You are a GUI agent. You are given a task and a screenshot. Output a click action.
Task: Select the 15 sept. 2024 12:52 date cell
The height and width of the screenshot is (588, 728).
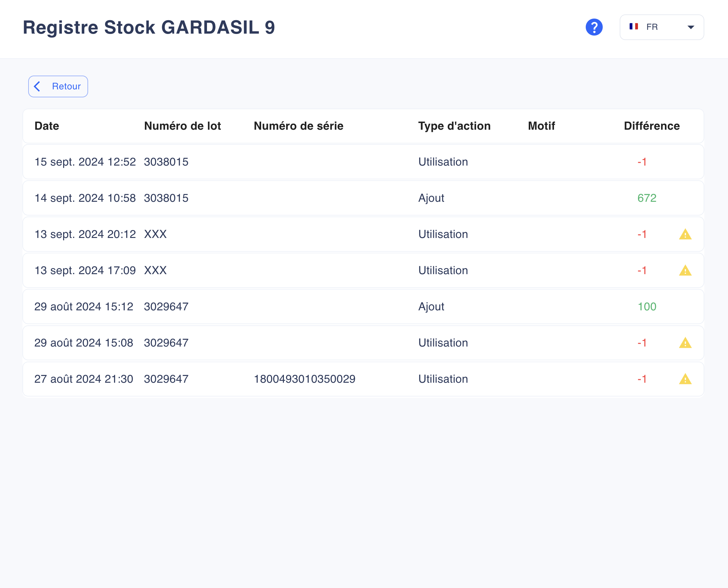[85, 162]
